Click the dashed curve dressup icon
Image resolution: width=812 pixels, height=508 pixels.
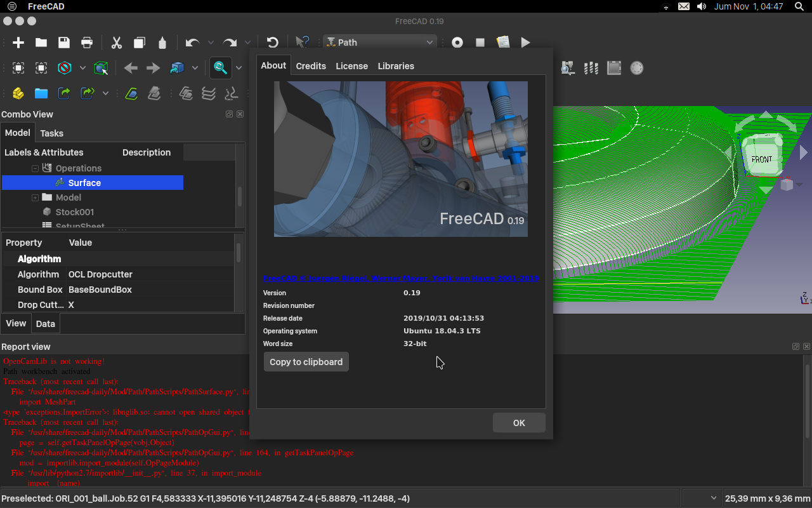pos(232,93)
